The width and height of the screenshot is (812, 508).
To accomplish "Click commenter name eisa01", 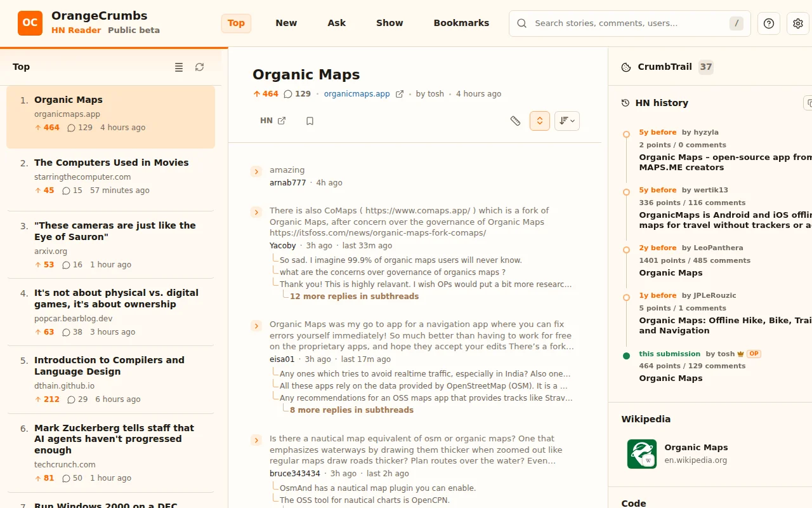I will (x=282, y=359).
